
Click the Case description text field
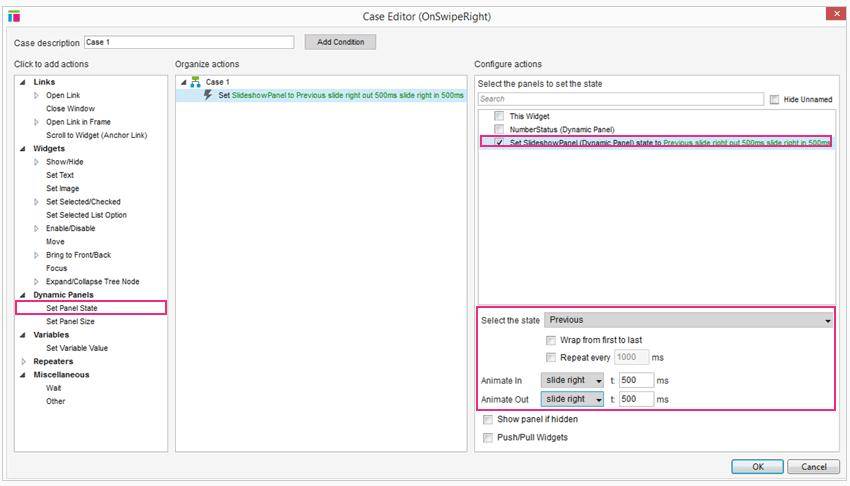click(189, 42)
